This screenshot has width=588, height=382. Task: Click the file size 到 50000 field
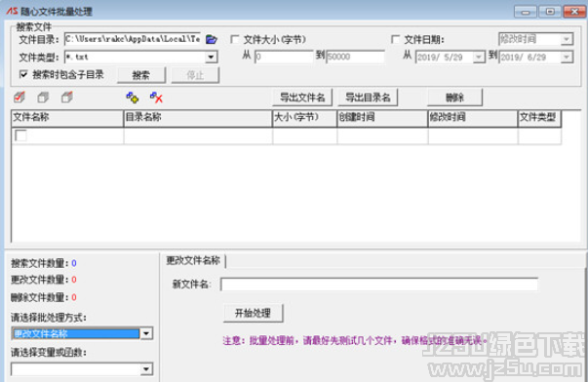pyautogui.click(x=356, y=57)
